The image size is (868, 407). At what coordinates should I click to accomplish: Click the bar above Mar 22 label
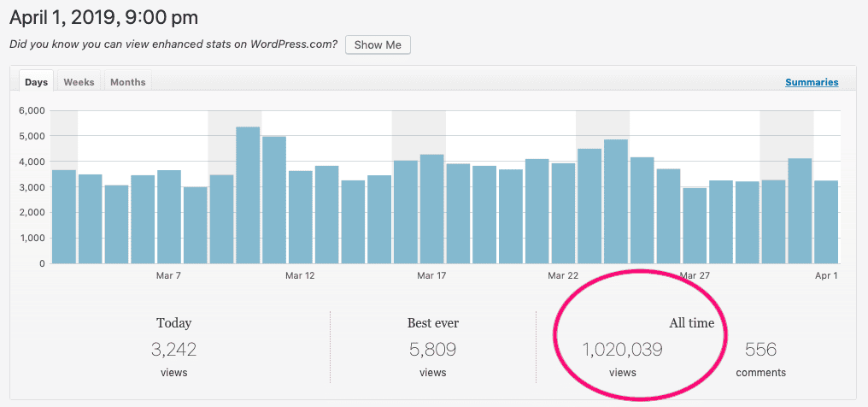[564, 213]
